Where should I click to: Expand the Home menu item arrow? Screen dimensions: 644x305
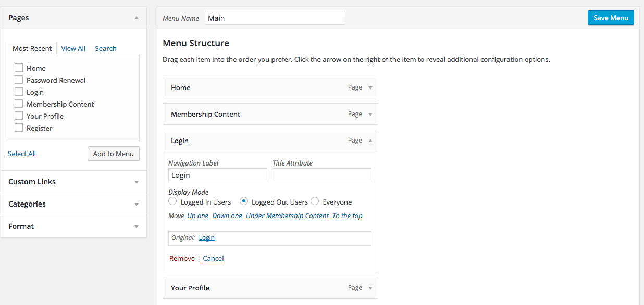coord(370,88)
